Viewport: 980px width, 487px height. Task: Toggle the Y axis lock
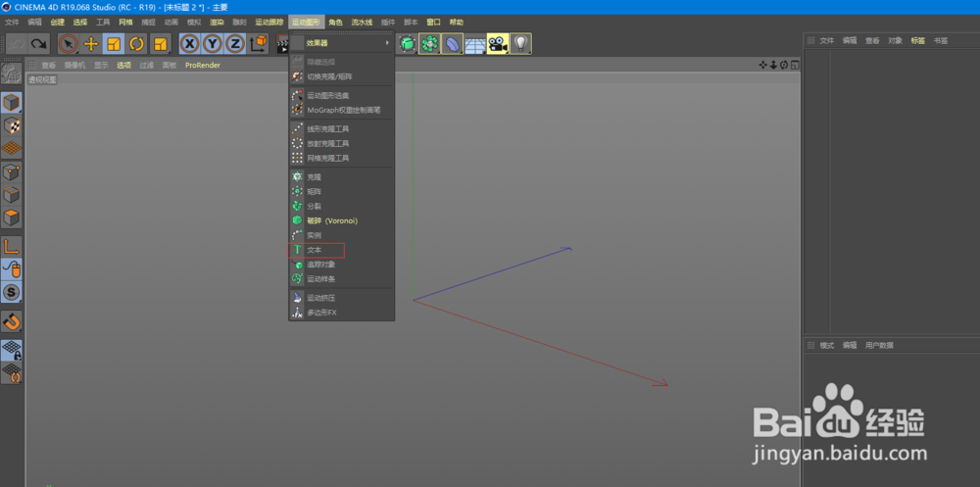click(x=213, y=44)
